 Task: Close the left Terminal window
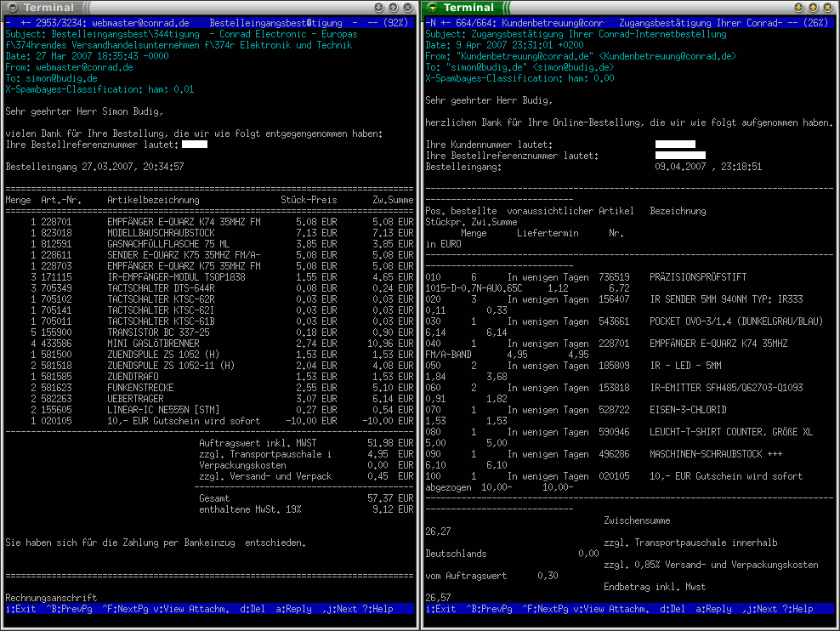408,8
